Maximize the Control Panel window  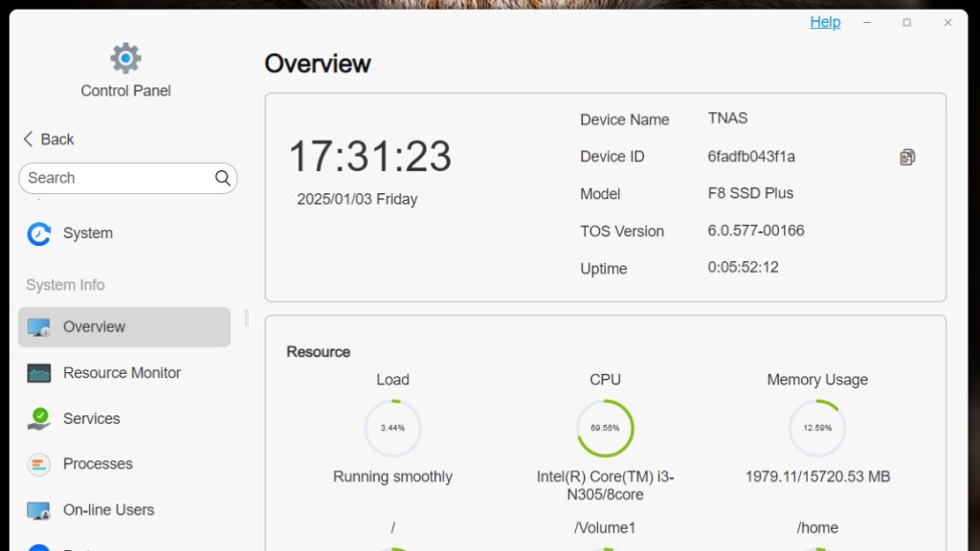pyautogui.click(x=907, y=23)
